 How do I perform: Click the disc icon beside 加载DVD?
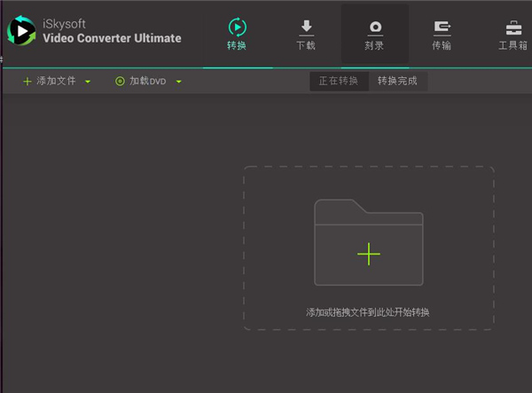pos(120,82)
